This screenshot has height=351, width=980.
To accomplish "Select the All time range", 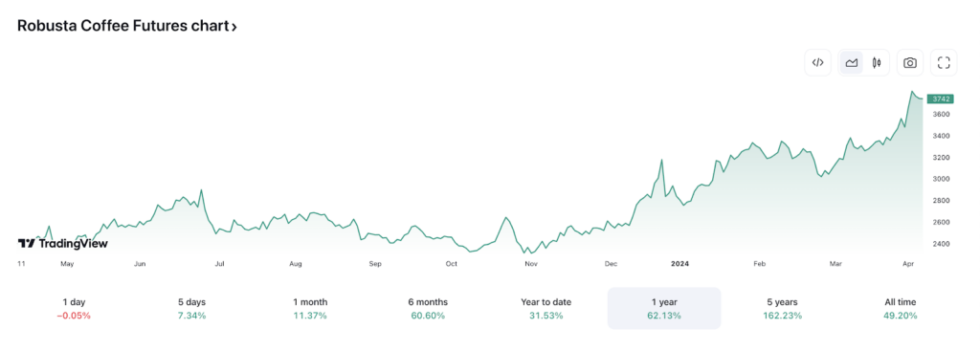I will 901,309.
